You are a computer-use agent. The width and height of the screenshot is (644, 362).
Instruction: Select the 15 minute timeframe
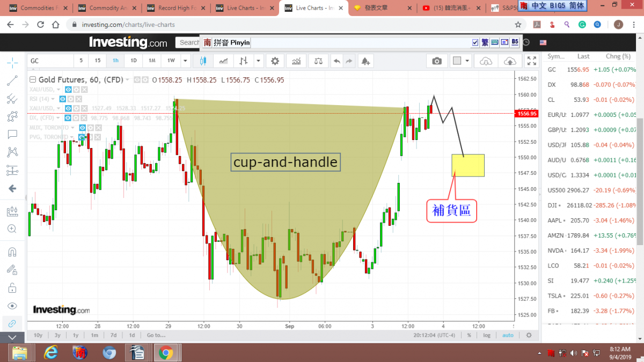pos(97,61)
